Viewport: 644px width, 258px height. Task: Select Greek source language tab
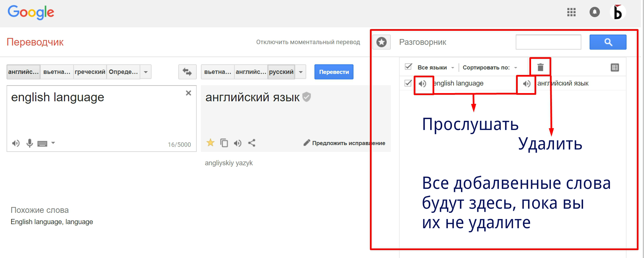[x=90, y=72]
